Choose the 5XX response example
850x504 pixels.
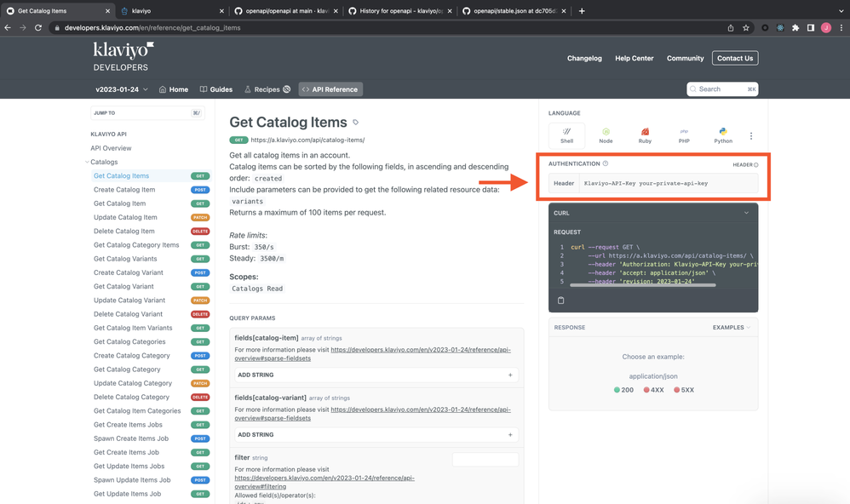pyautogui.click(x=684, y=390)
